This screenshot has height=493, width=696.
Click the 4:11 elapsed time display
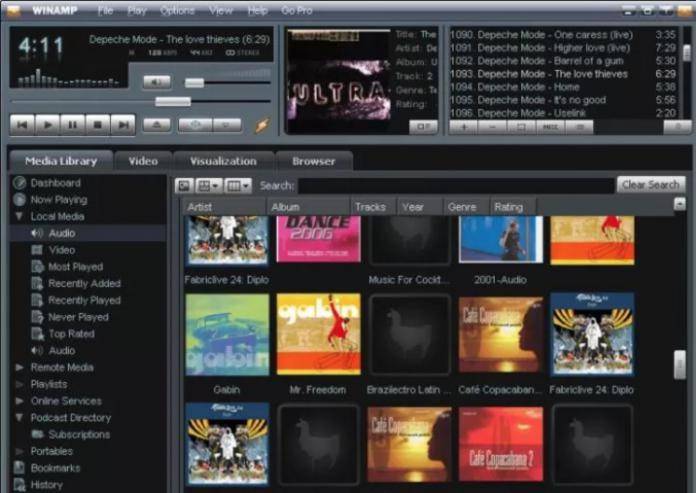tap(41, 46)
